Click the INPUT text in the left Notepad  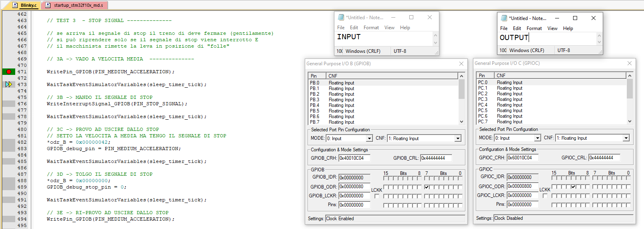(349, 37)
